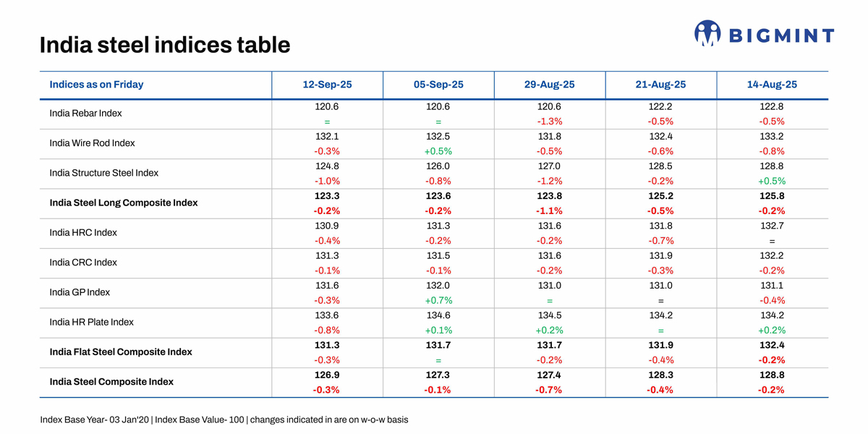This screenshot has height=434, width=868.
Task: Click the BigMint logo icon
Action: (x=707, y=33)
